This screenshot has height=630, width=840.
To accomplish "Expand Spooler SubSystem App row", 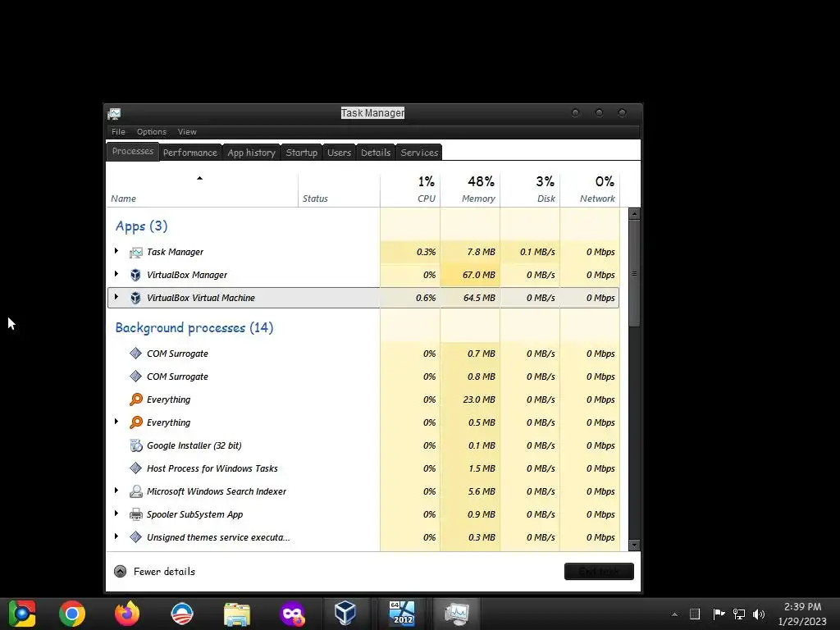I will (x=116, y=514).
